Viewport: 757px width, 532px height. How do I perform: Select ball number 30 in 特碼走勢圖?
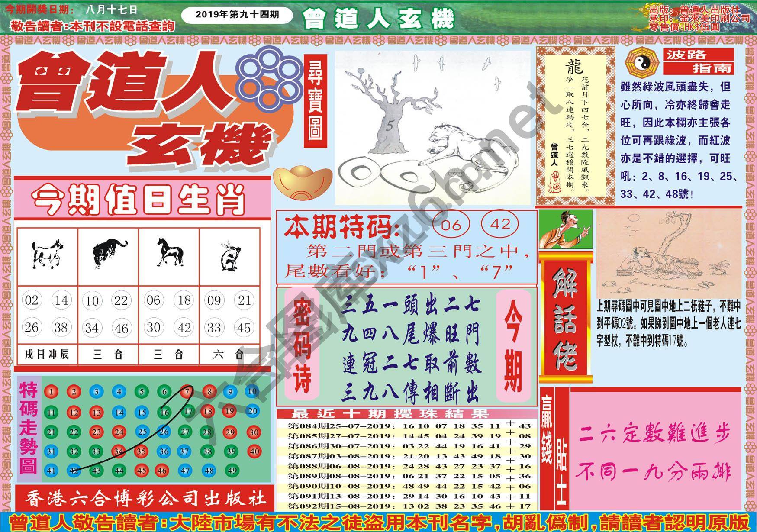click(x=254, y=432)
